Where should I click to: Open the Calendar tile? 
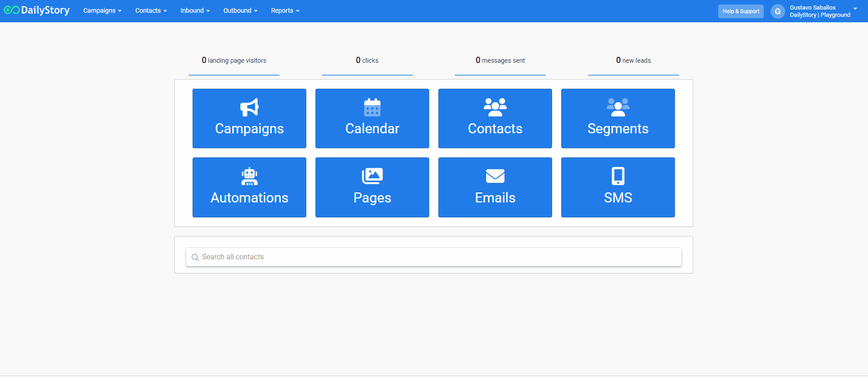tap(372, 118)
